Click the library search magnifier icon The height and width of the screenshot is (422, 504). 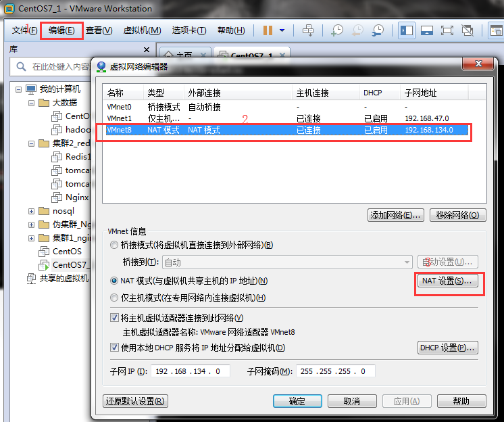click(21, 66)
